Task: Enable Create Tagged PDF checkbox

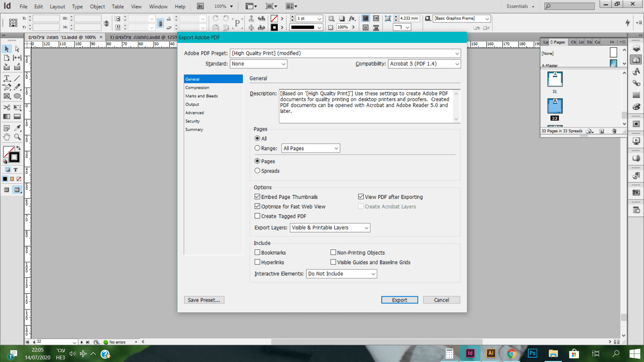Action: click(257, 216)
